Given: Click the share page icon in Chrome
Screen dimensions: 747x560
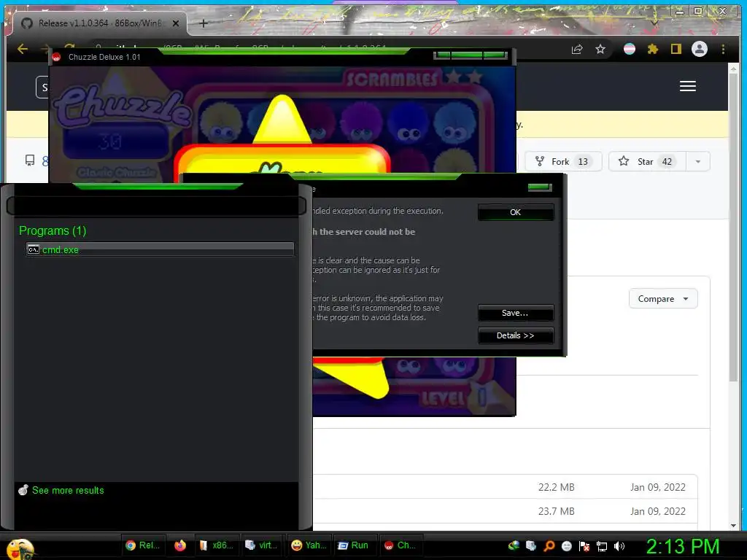Looking at the screenshot, I should (x=577, y=49).
